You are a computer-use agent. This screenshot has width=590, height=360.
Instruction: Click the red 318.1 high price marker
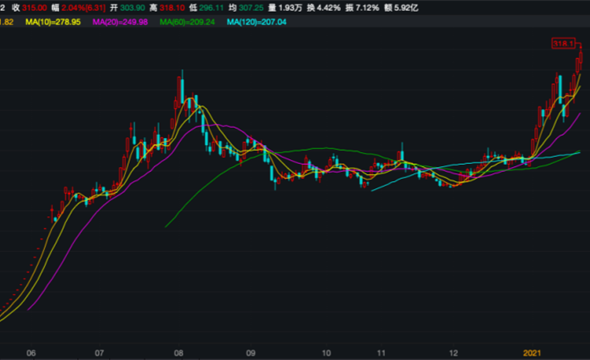(563, 44)
